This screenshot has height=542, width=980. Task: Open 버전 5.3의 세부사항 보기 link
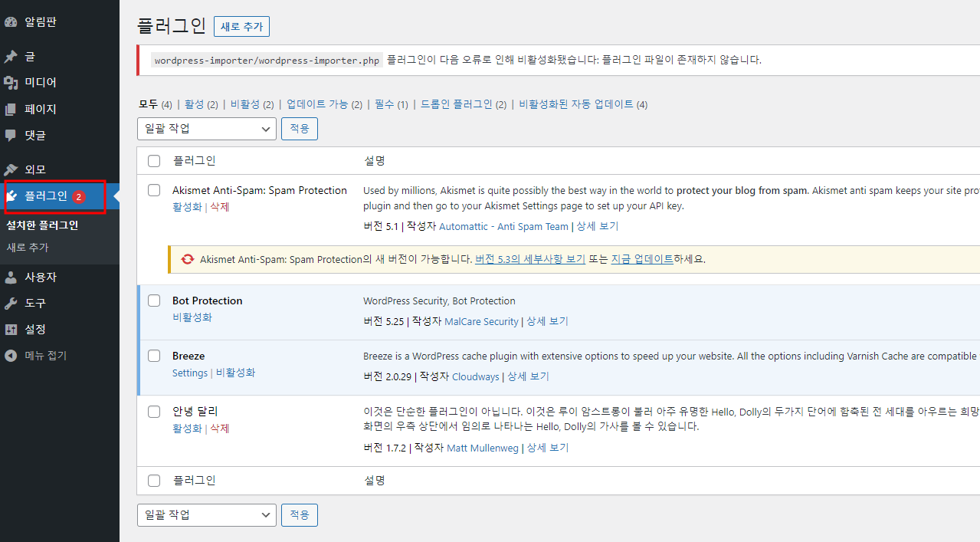click(530, 259)
